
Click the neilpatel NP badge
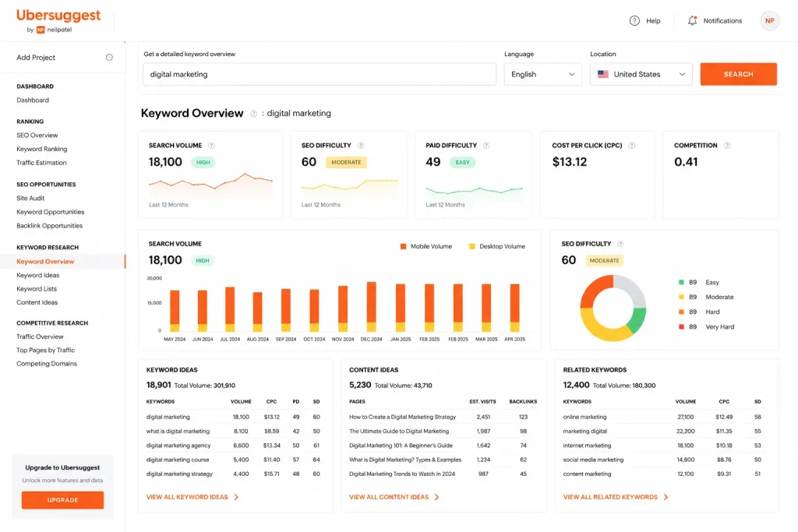(41, 30)
